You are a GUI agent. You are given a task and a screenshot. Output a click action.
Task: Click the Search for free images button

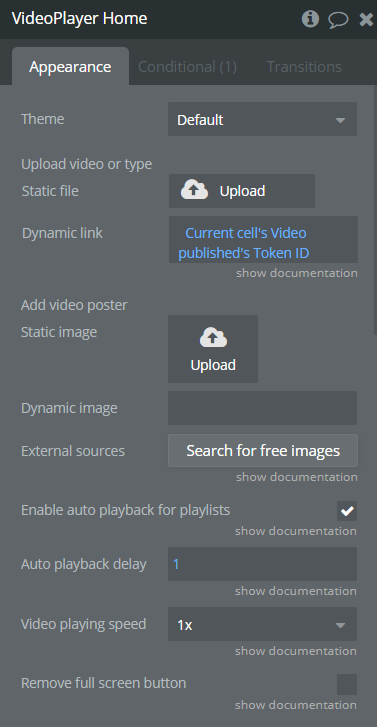(x=263, y=451)
